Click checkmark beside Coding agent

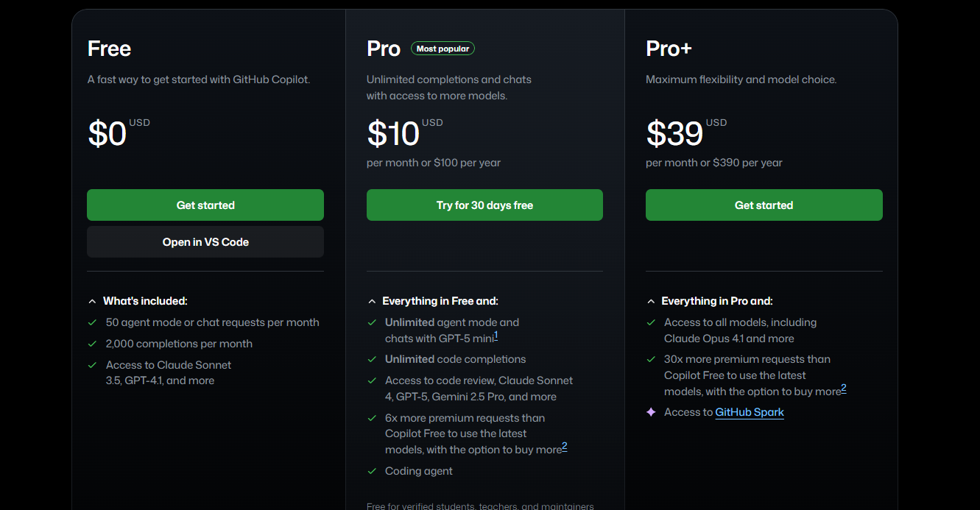[x=372, y=471]
